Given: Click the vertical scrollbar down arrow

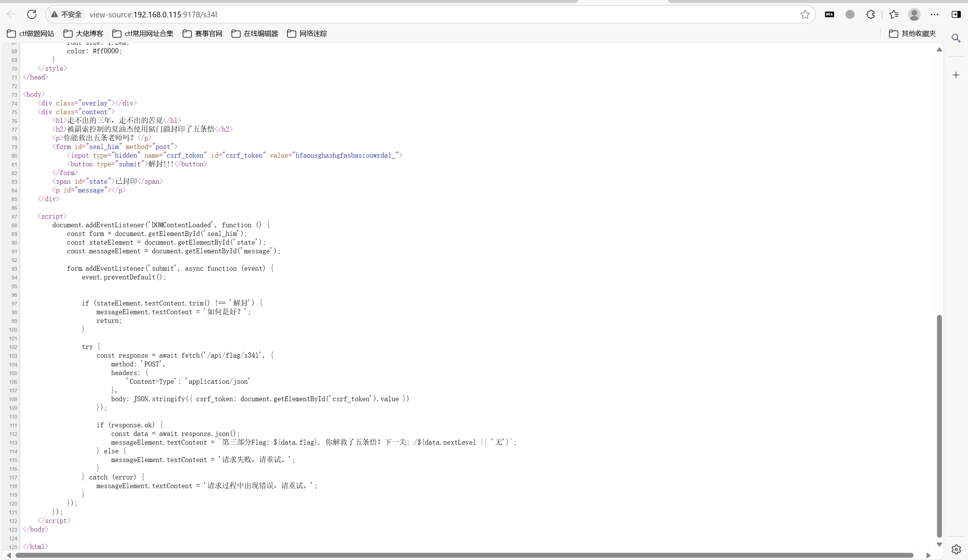Looking at the screenshot, I should pos(939,544).
